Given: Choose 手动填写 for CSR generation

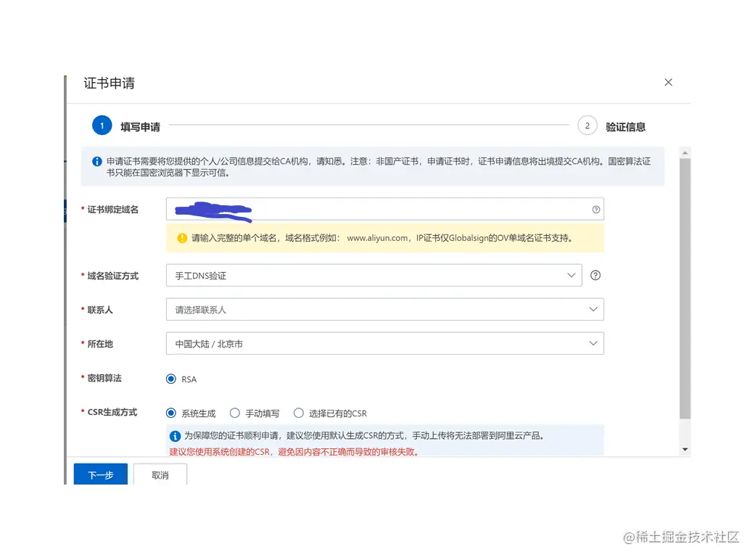Looking at the screenshot, I should pyautogui.click(x=235, y=412).
